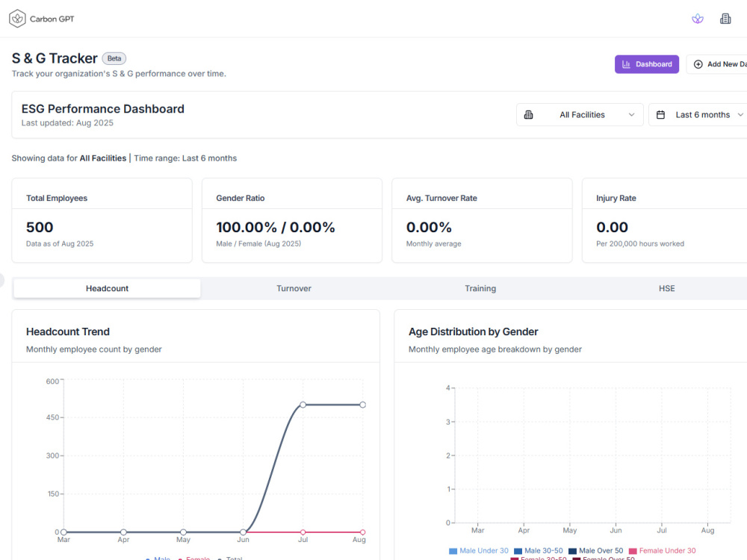The height and width of the screenshot is (560, 747).
Task: Click bar chart icon on Dashboard button
Action: tap(626, 64)
